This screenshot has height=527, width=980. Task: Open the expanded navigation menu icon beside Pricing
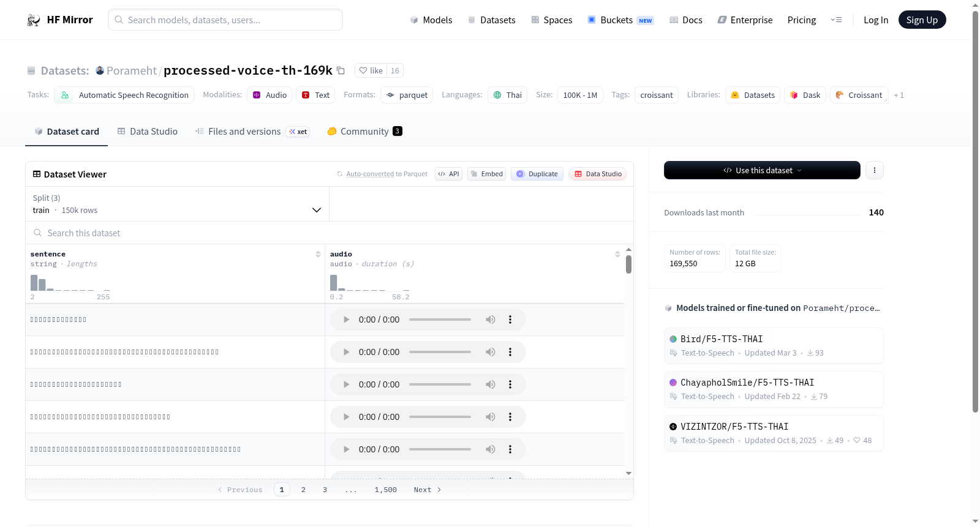click(x=836, y=20)
